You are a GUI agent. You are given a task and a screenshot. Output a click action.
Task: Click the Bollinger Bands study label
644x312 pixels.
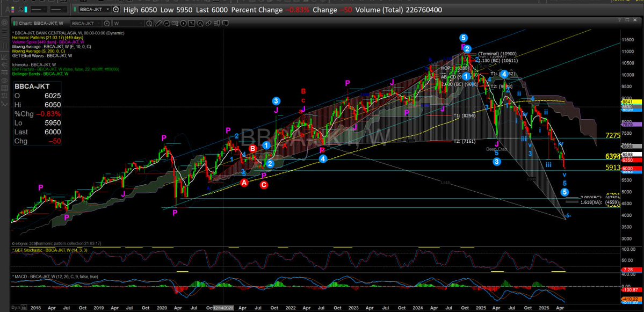click(x=39, y=74)
